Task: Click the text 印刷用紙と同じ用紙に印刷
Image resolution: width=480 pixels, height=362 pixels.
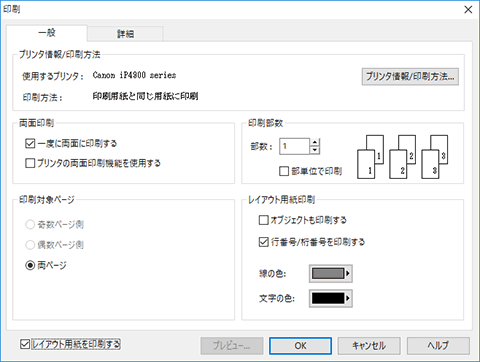Action: [x=145, y=96]
